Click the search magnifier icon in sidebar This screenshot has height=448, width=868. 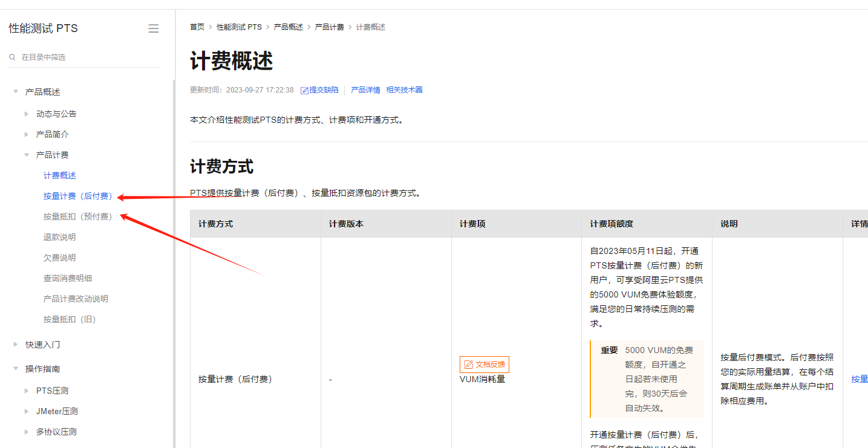[12, 57]
